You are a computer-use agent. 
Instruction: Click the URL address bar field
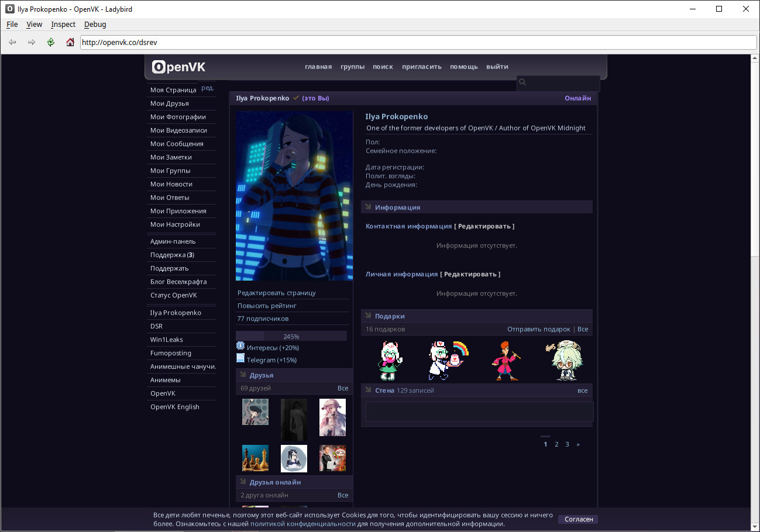point(418,42)
